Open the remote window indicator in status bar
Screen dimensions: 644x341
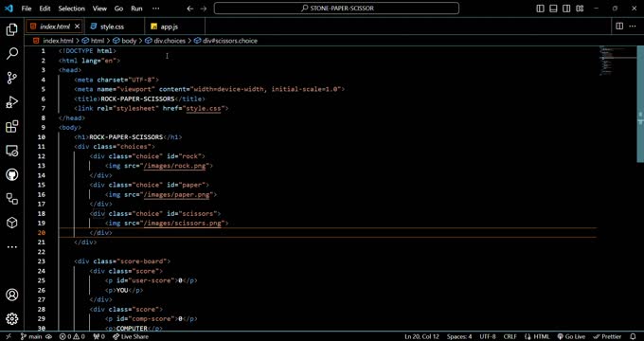9,336
